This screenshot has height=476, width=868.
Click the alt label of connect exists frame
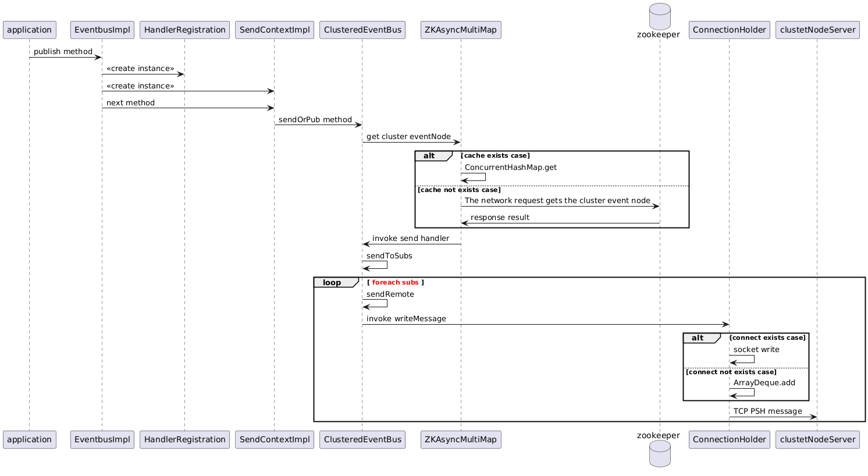coord(698,338)
